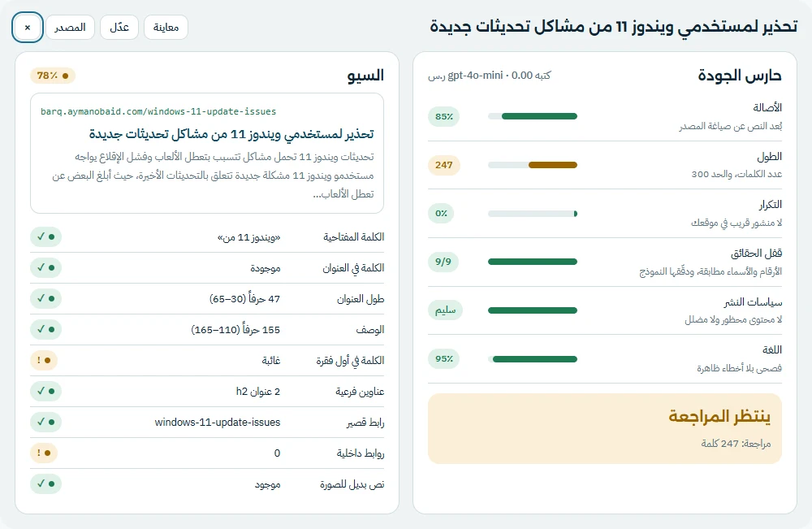Click the check badge for نص بديل للصورة row
Image resolution: width=812 pixels, height=529 pixels.
tap(46, 484)
